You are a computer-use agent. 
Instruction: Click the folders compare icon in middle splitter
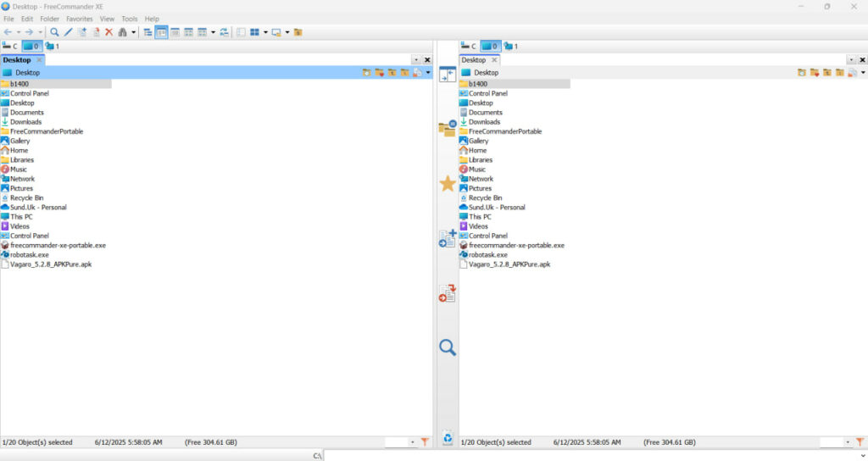point(448,129)
